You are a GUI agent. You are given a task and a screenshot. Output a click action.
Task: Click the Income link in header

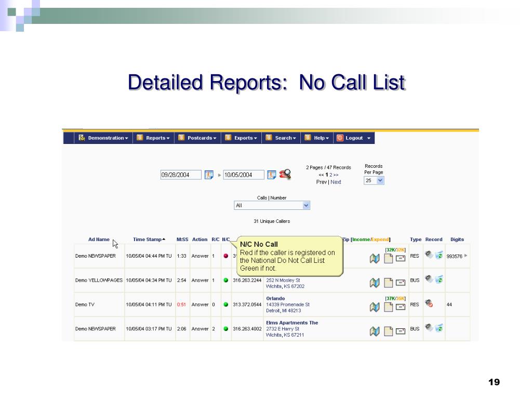pos(361,239)
